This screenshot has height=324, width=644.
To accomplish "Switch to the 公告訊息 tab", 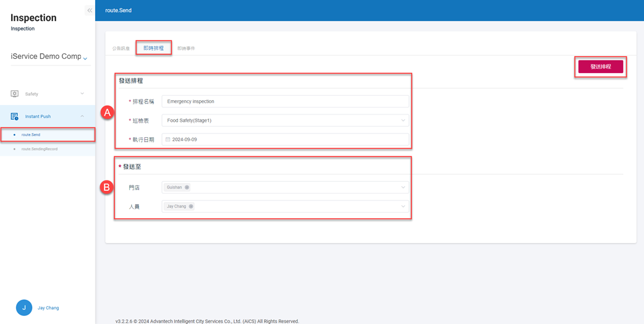I will [x=121, y=48].
